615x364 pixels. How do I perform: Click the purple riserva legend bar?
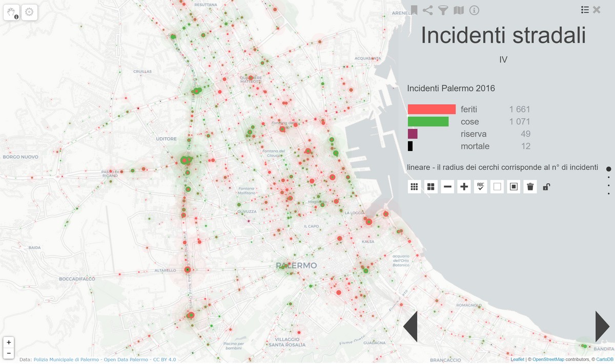coord(413,134)
